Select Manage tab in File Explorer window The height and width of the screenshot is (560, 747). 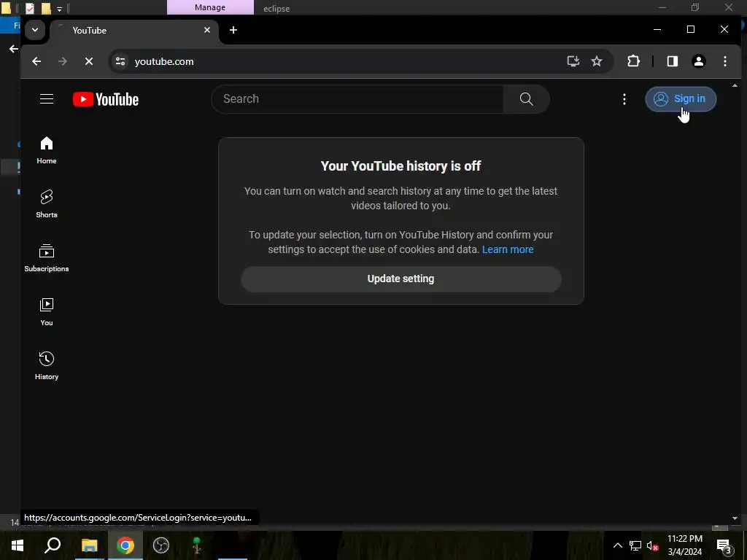(210, 7)
